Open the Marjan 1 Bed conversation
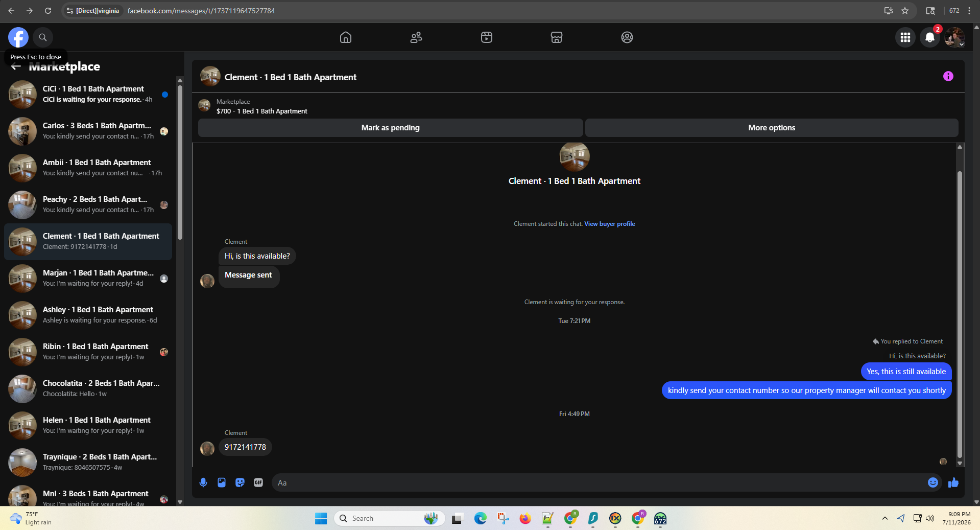Viewport: 980px width, 530px height. click(x=88, y=279)
